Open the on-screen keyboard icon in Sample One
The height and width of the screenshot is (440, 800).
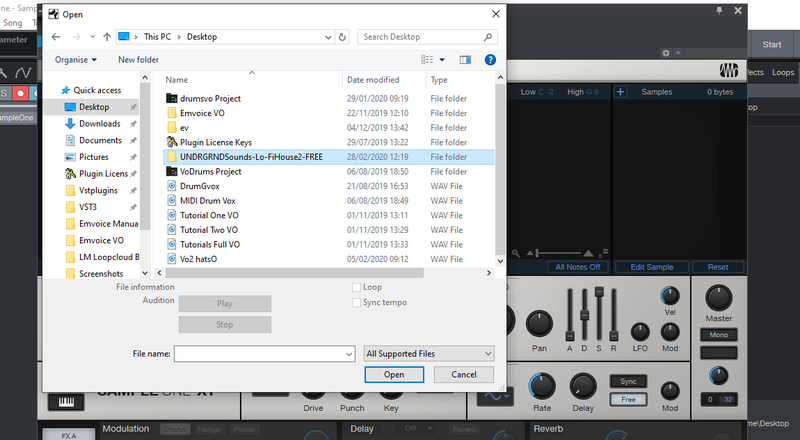tap(66, 402)
